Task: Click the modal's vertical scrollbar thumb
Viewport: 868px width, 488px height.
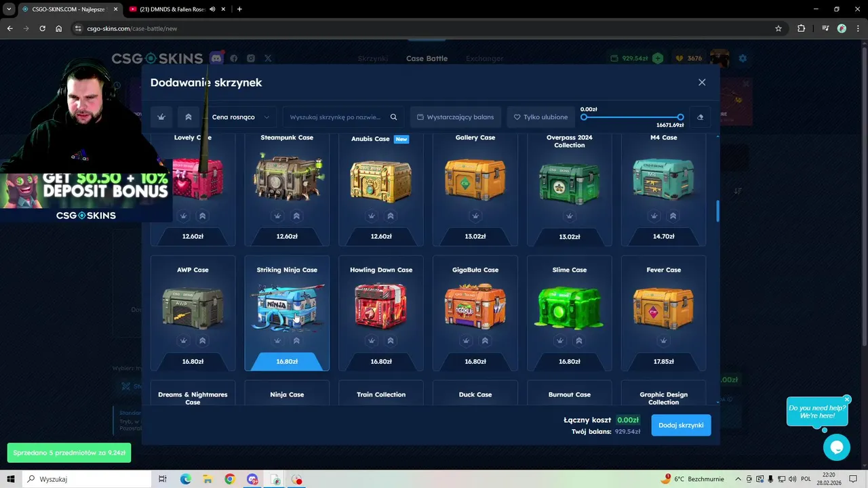Action: point(717,211)
